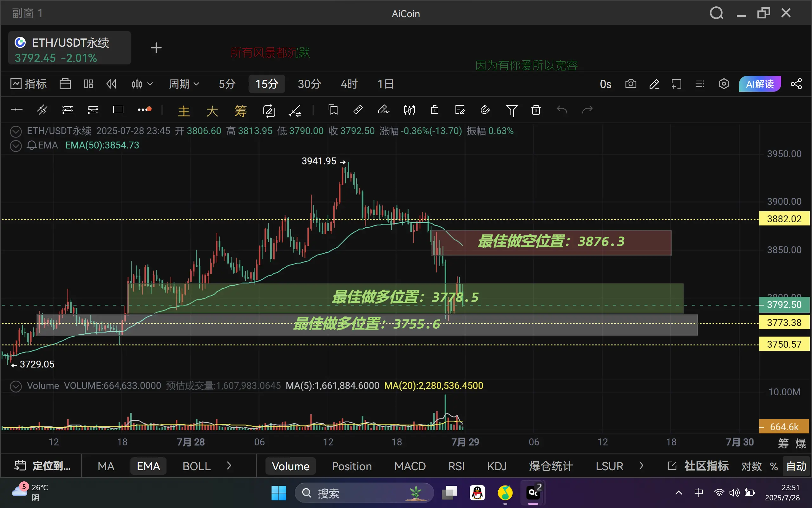Click the bookmark note tool icon
Screen dimensions: 812x508
point(333,110)
